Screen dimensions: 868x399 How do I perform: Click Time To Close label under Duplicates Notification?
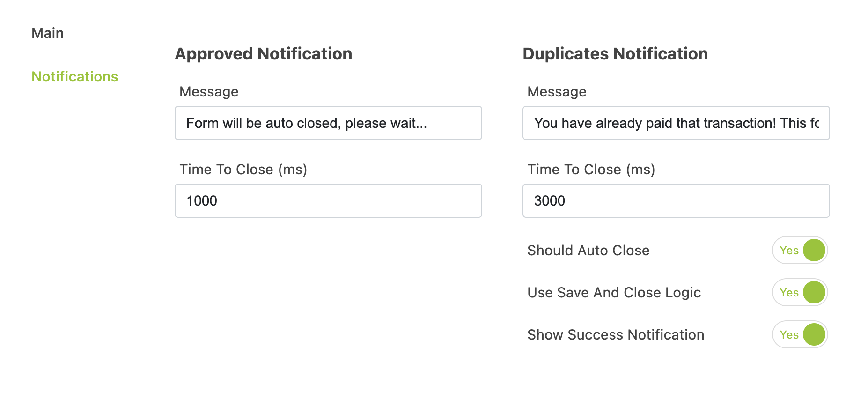(591, 170)
